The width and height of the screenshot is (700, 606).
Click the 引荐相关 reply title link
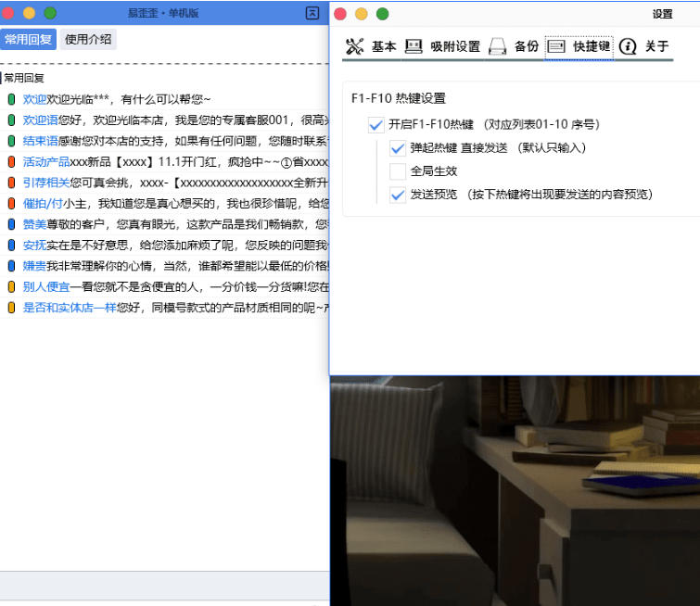46,183
